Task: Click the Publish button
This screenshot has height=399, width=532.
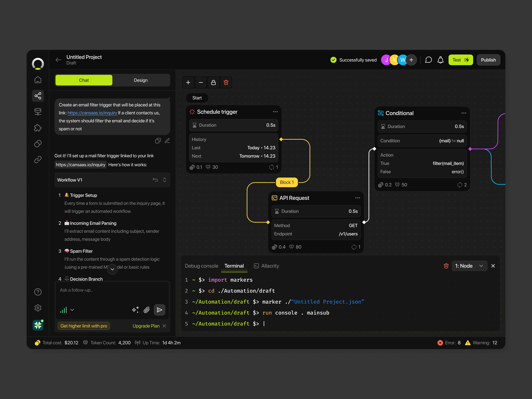Action: [x=488, y=60]
